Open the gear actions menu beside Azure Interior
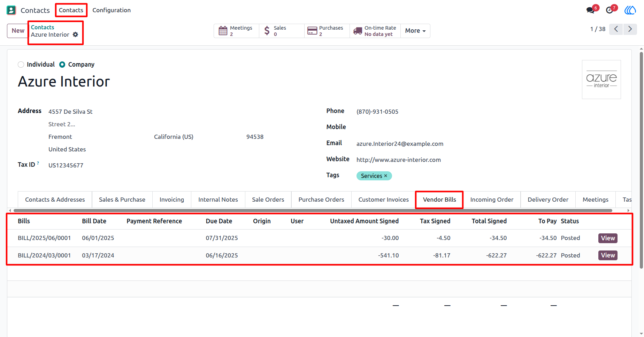 (x=75, y=35)
